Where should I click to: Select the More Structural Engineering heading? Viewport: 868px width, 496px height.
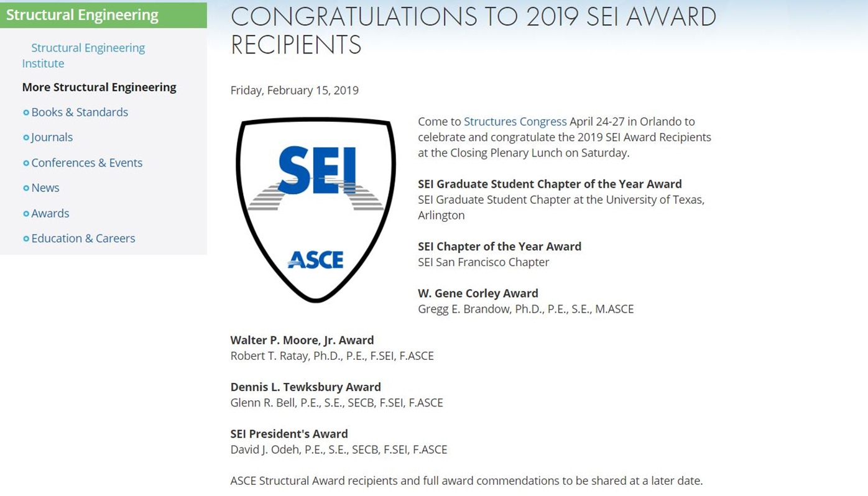pos(99,87)
